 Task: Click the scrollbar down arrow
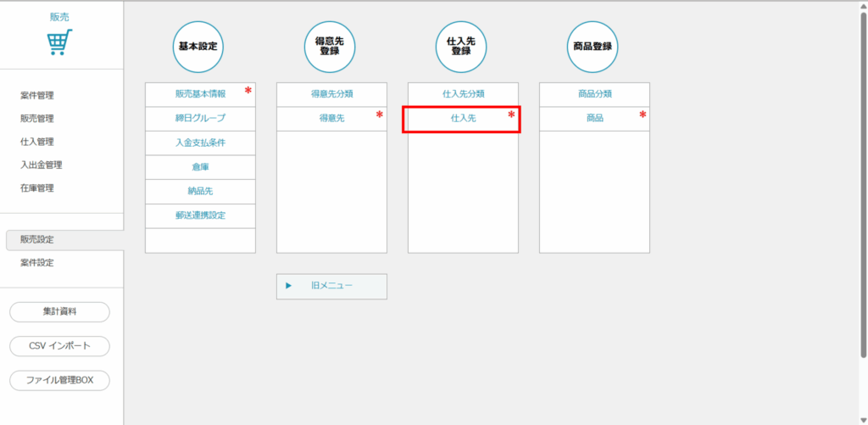pyautogui.click(x=862, y=418)
